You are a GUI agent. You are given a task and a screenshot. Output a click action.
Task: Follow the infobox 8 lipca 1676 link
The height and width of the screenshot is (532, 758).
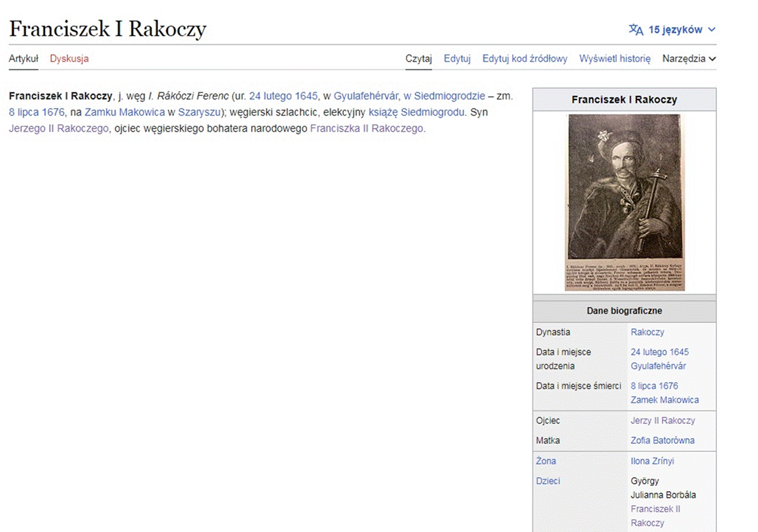pos(654,386)
